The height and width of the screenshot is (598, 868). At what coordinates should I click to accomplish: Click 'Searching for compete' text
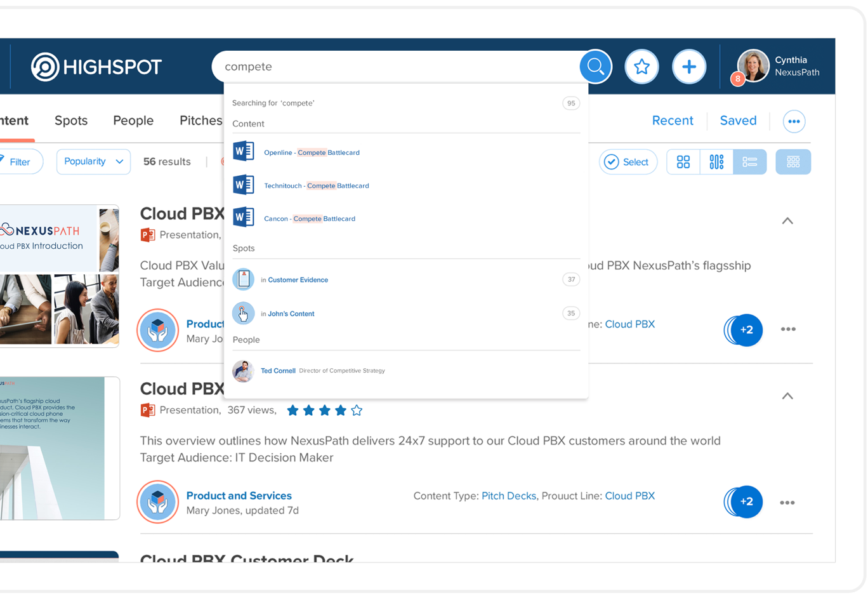(273, 103)
